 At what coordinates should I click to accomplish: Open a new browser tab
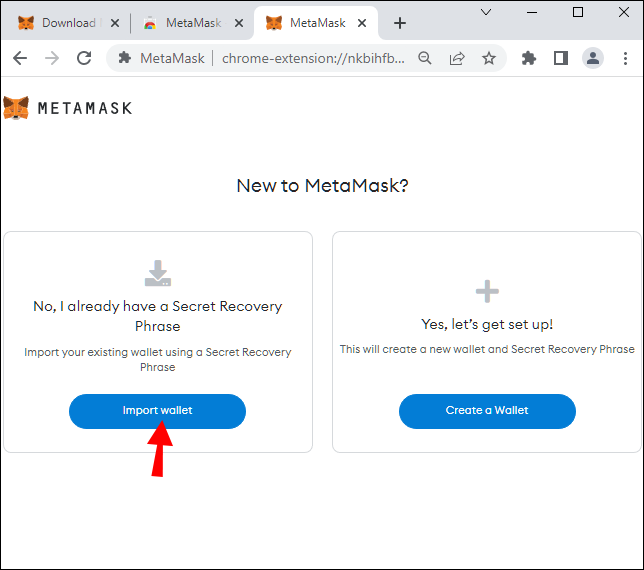(400, 23)
